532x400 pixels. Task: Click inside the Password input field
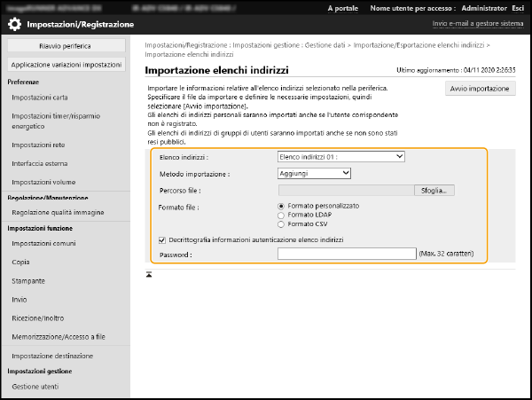point(346,254)
